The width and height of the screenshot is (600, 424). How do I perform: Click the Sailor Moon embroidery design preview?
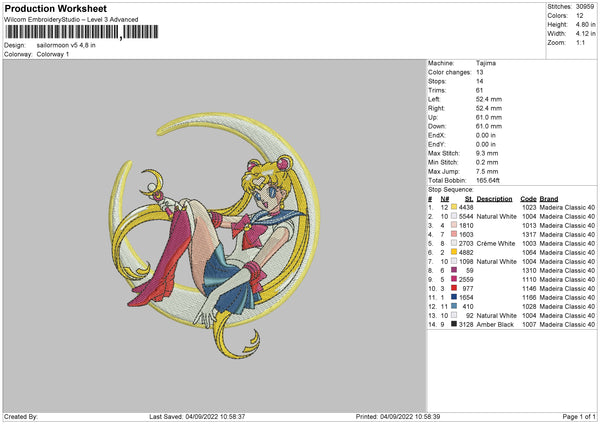pyautogui.click(x=214, y=236)
